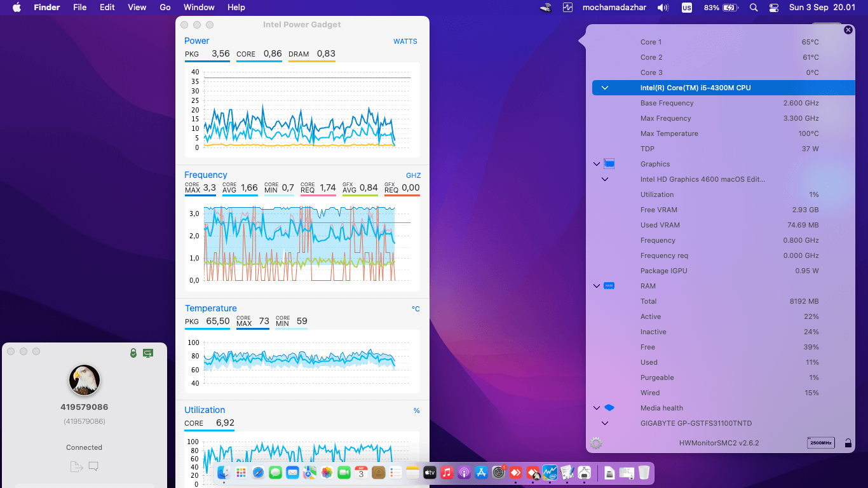Screen dimensions: 868x488
Task: Open Apple TV from the Dock
Action: pyautogui.click(x=430, y=473)
